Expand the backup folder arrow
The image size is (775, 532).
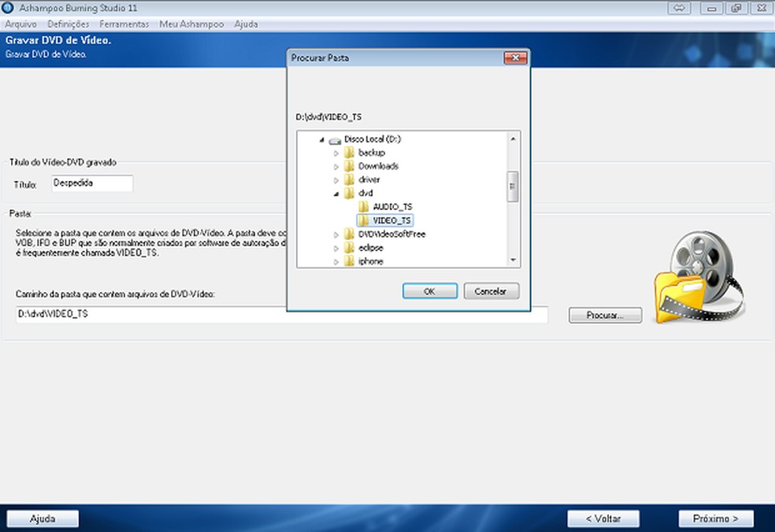336,153
